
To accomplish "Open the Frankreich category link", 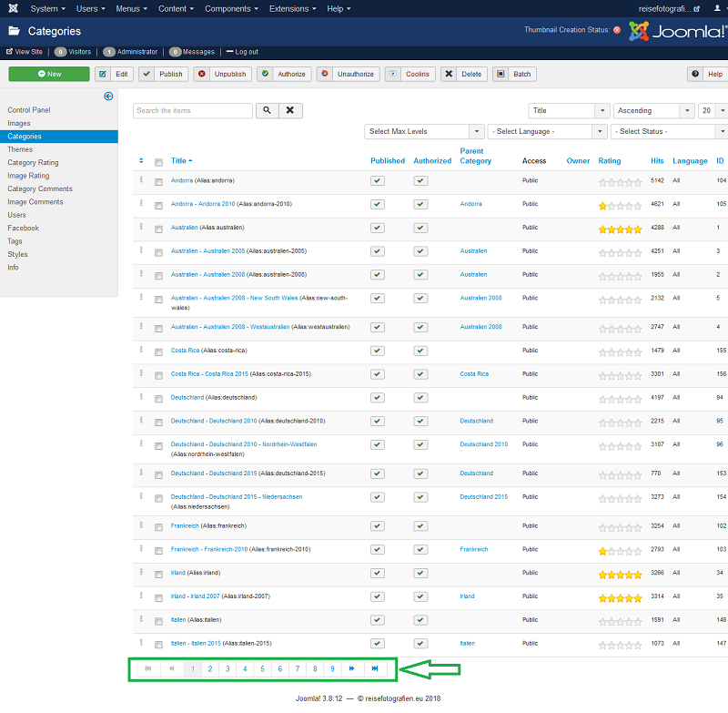I will tap(187, 525).
